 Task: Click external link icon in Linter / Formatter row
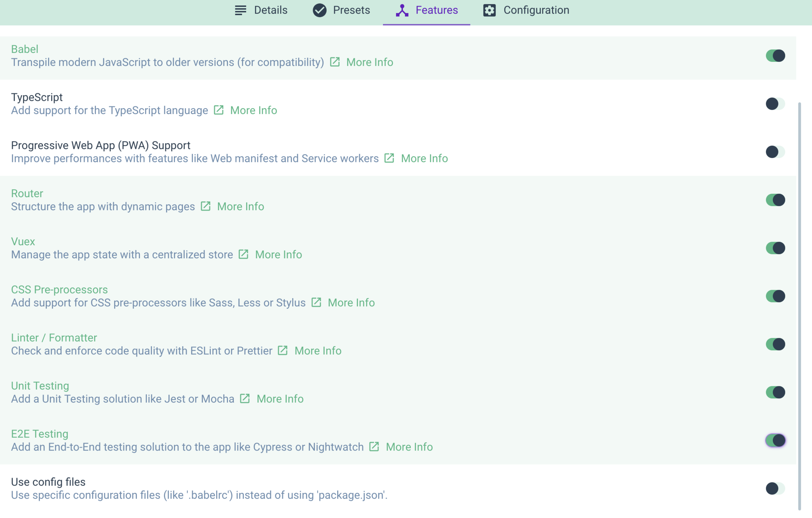point(283,350)
